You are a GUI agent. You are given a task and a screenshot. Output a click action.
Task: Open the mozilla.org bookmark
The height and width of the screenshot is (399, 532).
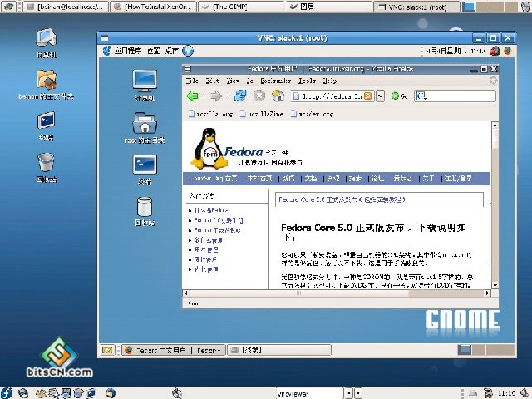click(210, 114)
